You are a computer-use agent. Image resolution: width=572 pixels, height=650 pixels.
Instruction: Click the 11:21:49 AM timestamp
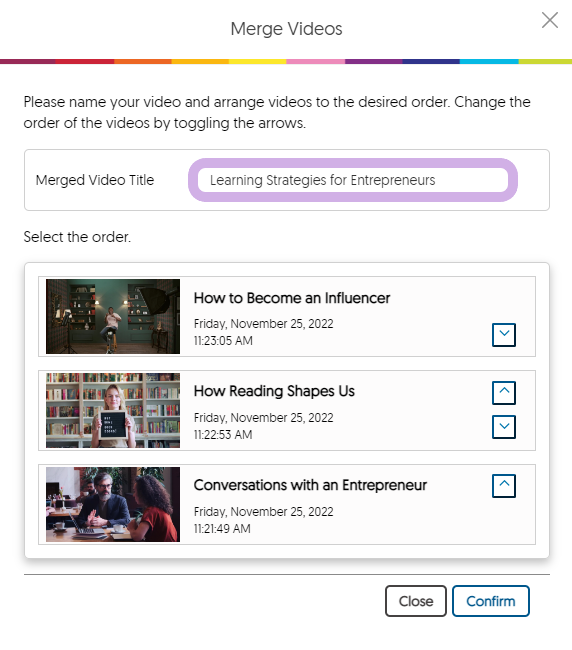[222, 529]
